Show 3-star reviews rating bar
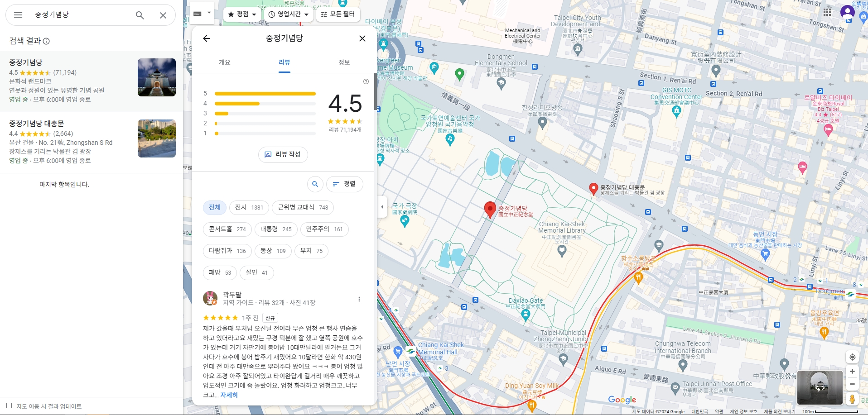Image resolution: width=868 pixels, height=415 pixels. pyautogui.click(x=265, y=114)
